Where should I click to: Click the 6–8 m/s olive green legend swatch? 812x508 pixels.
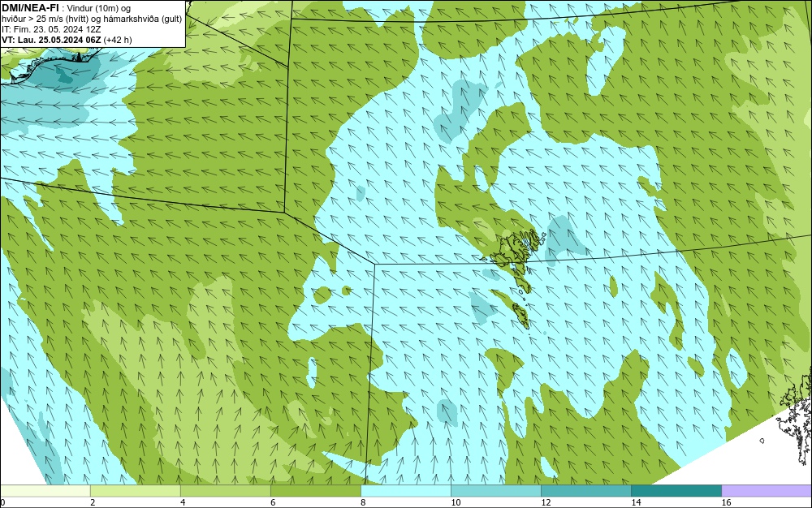[x=315, y=491]
